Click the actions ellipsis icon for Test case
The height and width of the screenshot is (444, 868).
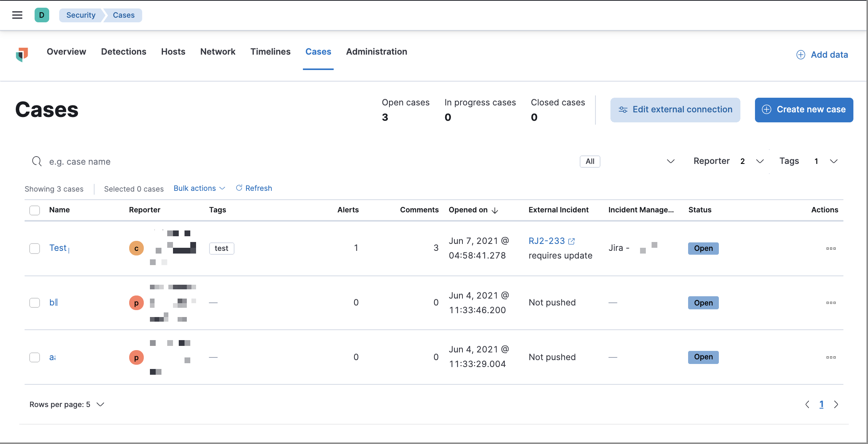(830, 248)
